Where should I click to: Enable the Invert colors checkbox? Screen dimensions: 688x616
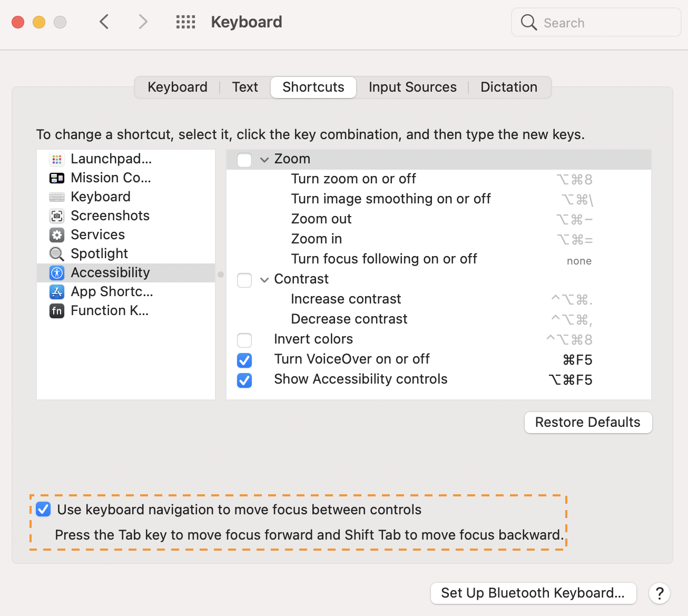click(x=244, y=340)
